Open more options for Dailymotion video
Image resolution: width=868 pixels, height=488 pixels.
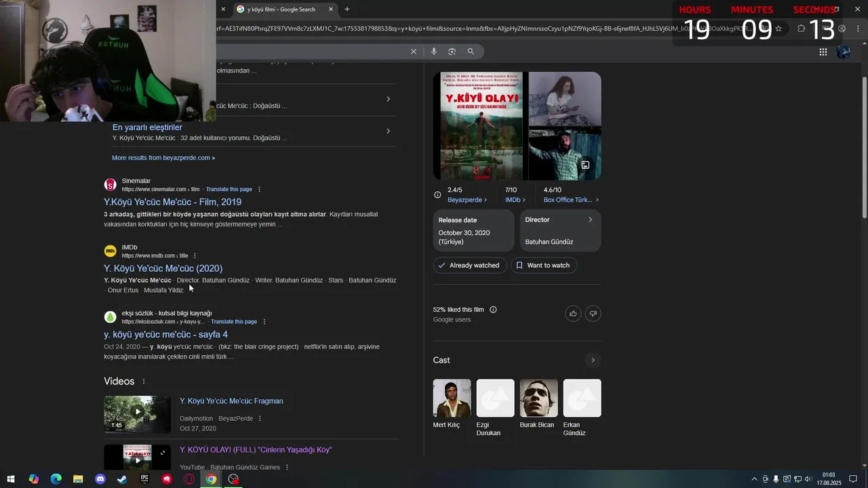260,419
